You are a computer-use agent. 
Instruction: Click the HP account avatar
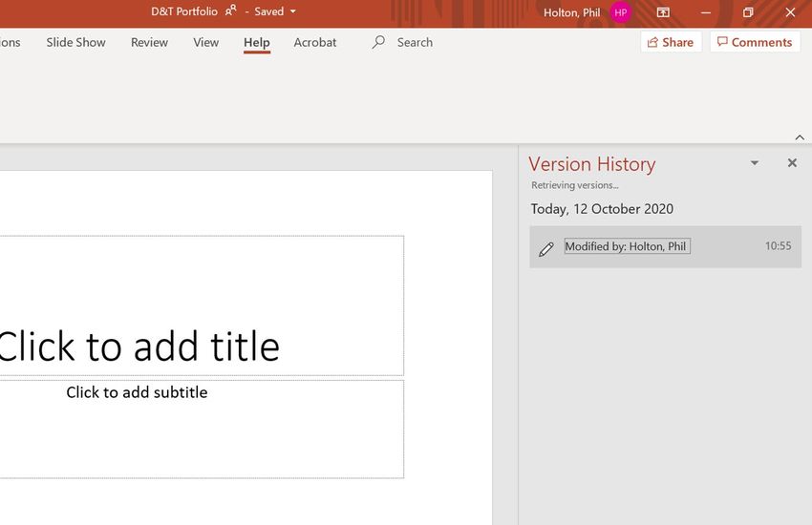coord(620,13)
